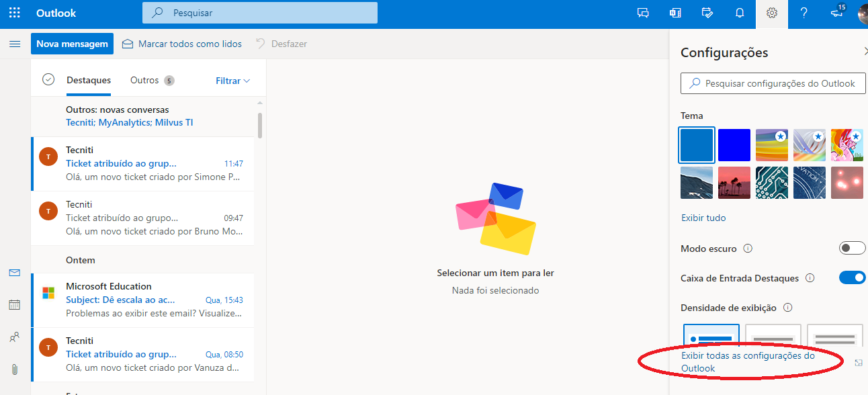Image resolution: width=868 pixels, height=395 pixels.
Task: Open Tecniti message received 11:47
Action: (143, 164)
